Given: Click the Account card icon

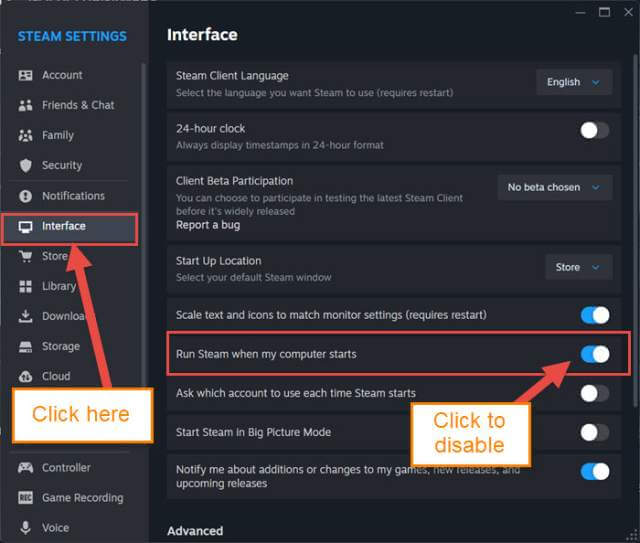Looking at the screenshot, I should [x=25, y=76].
